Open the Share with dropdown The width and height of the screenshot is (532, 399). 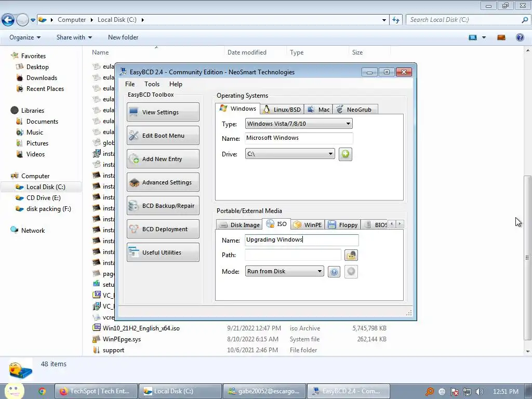[74, 37]
